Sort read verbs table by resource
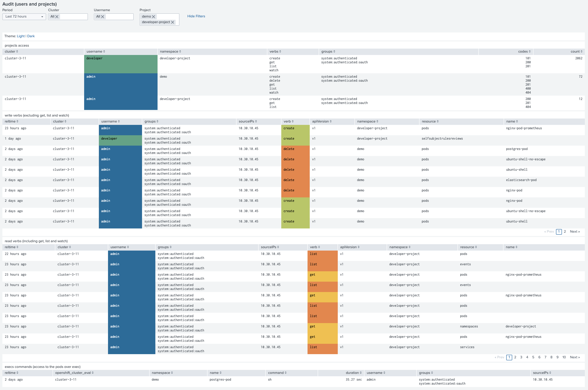Screen dimensions: 588x390 tap(468, 247)
